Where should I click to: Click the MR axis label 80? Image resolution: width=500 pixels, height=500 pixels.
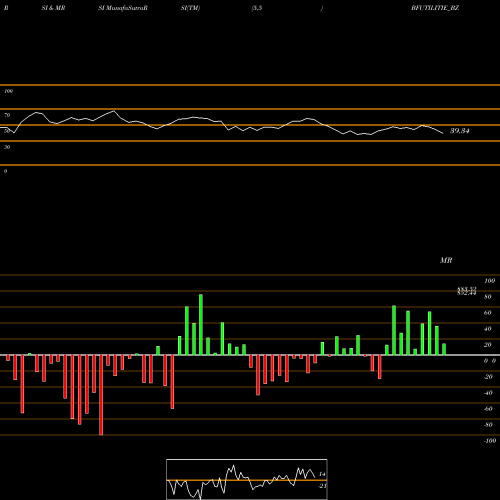pos(488,297)
